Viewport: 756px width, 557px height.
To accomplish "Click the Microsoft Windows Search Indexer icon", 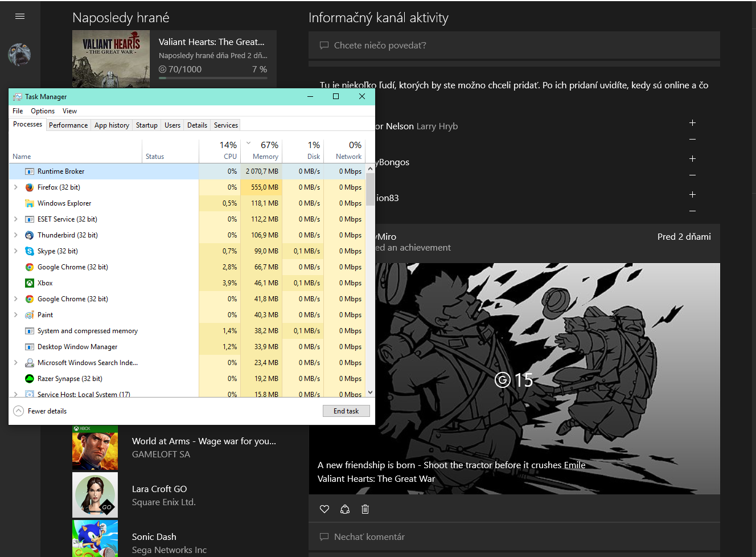I will click(x=30, y=363).
